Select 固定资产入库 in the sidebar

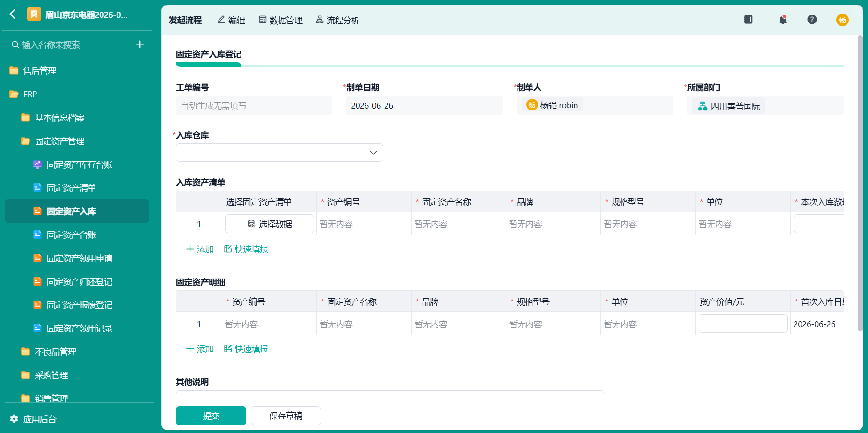77,211
